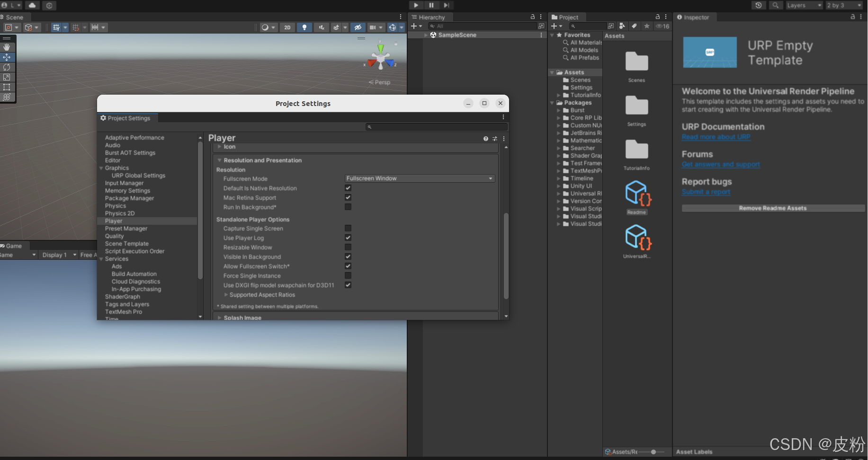Open the draw mode shading dropdown
868x460 pixels.
coord(268,27)
